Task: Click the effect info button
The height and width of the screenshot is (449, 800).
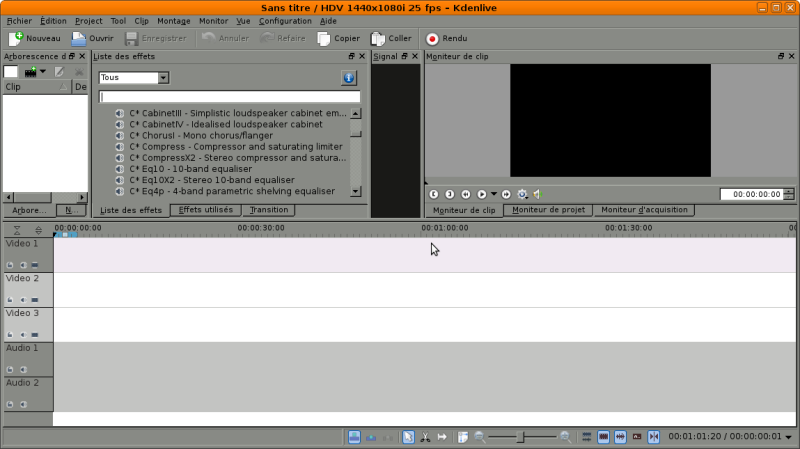Action: 349,78
